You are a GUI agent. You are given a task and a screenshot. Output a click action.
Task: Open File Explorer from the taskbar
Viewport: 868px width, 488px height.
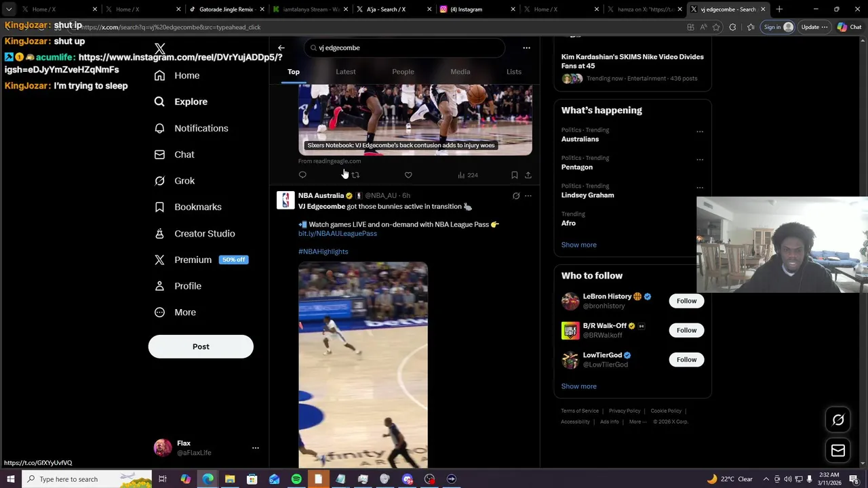(230, 479)
